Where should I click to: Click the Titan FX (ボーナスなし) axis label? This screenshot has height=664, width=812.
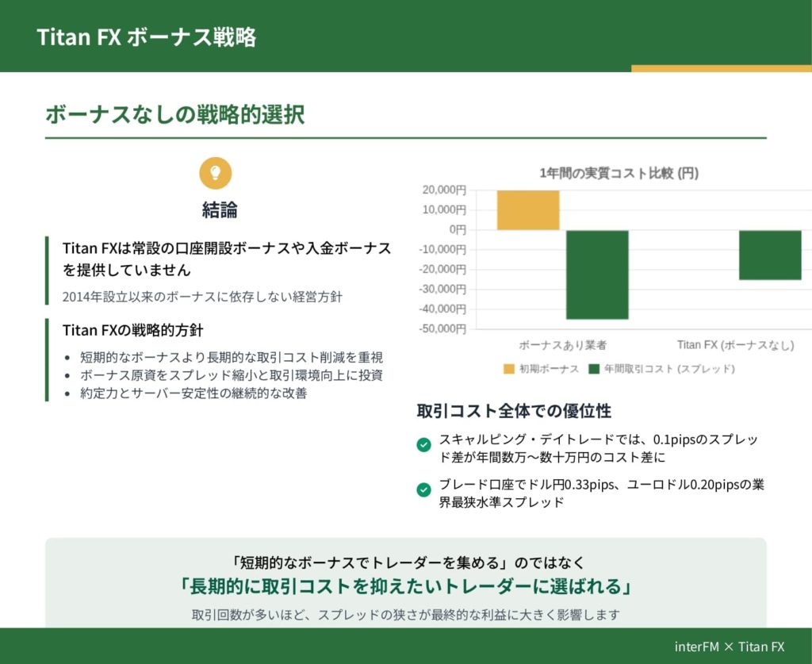[x=735, y=345]
